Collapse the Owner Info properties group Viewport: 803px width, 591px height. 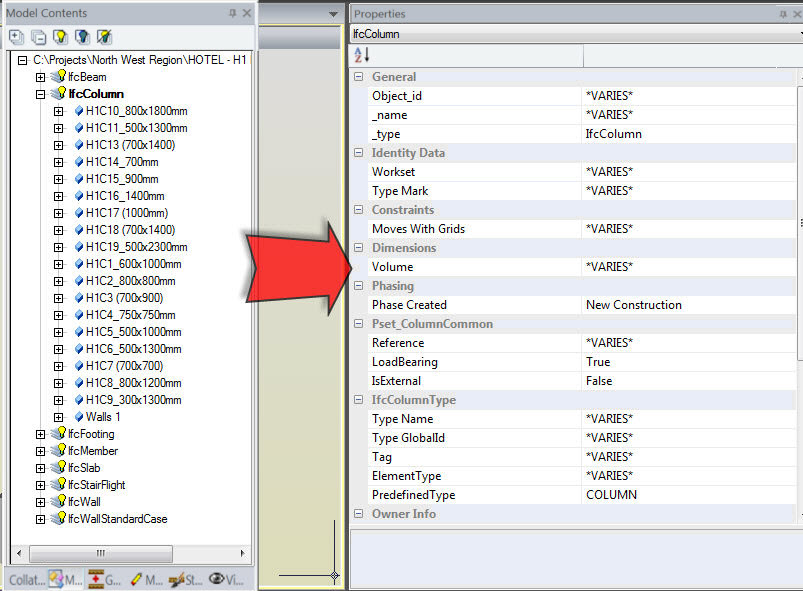(358, 514)
